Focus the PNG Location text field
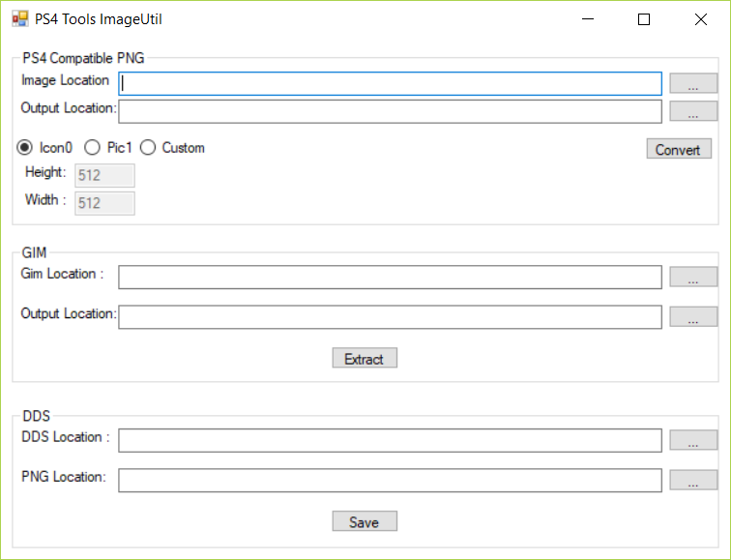The height and width of the screenshot is (560, 731). coord(391,481)
